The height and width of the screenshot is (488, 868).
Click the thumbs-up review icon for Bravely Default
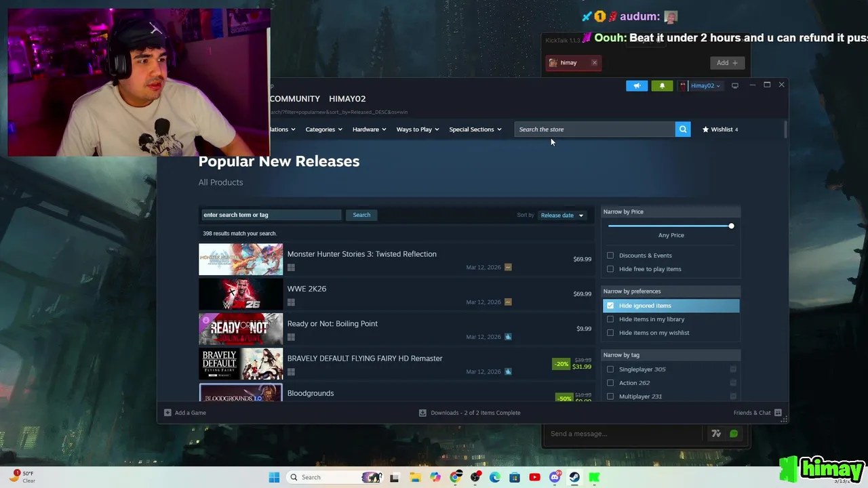point(508,371)
